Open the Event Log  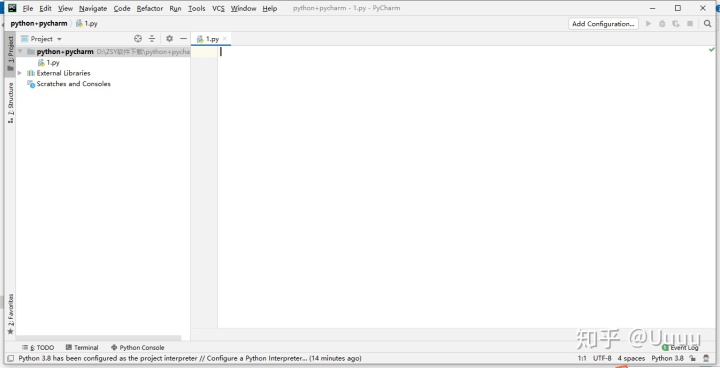click(681, 348)
